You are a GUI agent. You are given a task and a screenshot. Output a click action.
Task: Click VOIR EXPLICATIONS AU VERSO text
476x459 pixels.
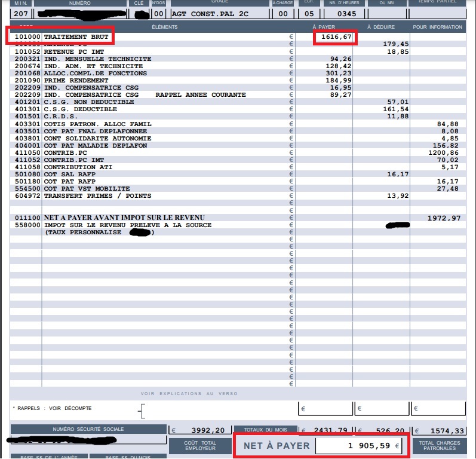(x=189, y=393)
